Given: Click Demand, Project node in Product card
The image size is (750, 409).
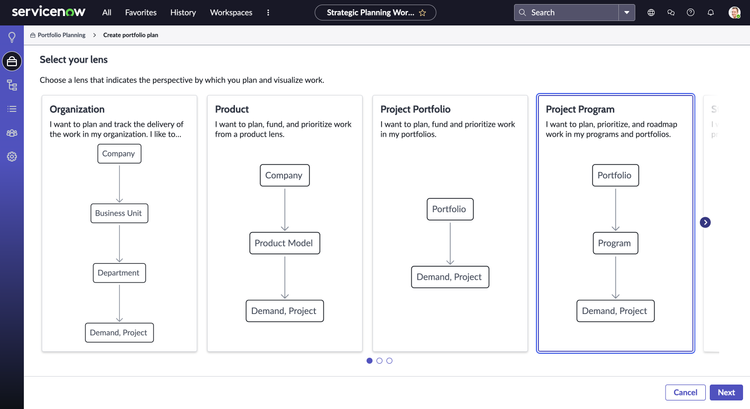Looking at the screenshot, I should click(285, 311).
